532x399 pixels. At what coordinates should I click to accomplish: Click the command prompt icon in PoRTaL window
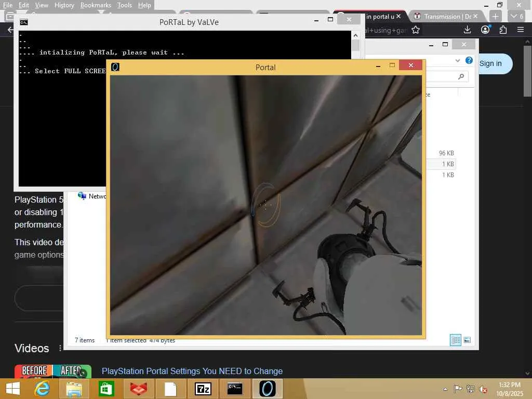(x=24, y=22)
